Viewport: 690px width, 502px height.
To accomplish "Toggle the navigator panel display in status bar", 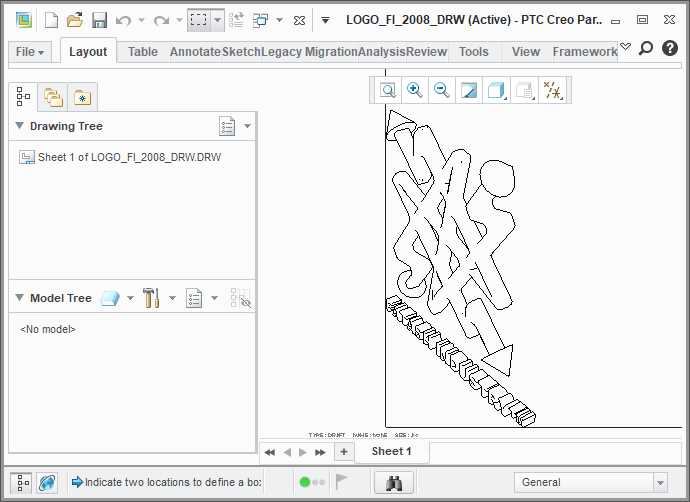I will pos(21,483).
